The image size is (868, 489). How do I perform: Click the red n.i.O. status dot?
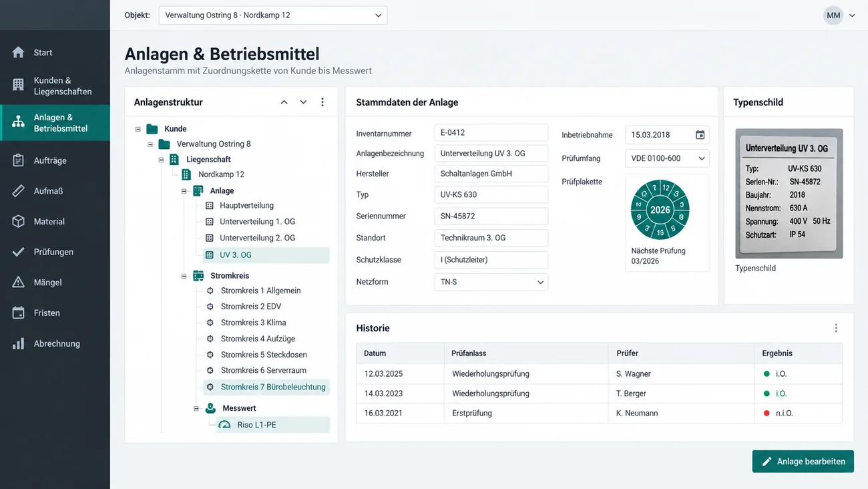[x=767, y=414]
